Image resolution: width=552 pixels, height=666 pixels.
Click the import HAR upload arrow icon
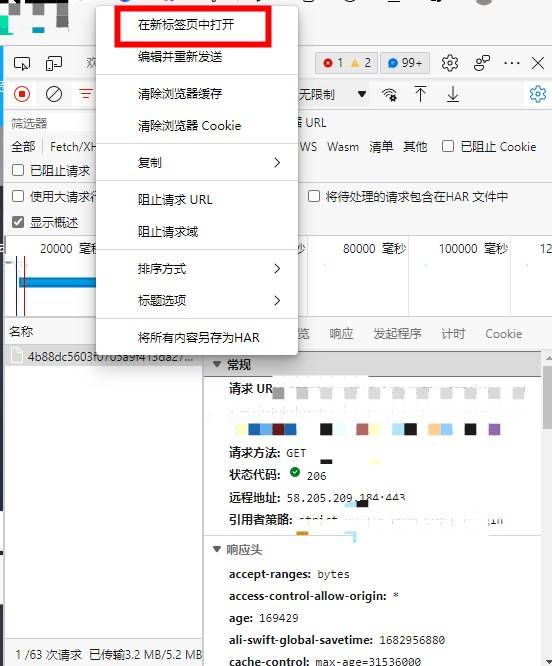(x=420, y=94)
